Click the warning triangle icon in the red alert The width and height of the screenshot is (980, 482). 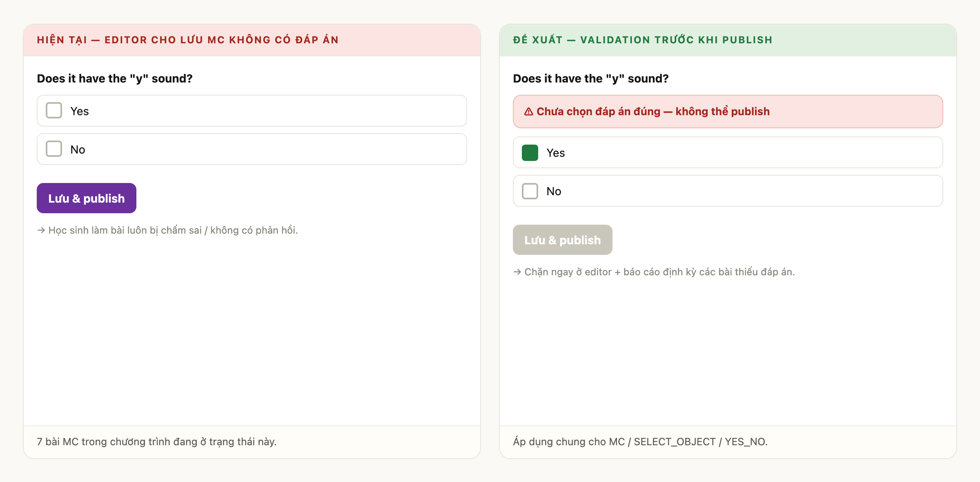tap(529, 112)
